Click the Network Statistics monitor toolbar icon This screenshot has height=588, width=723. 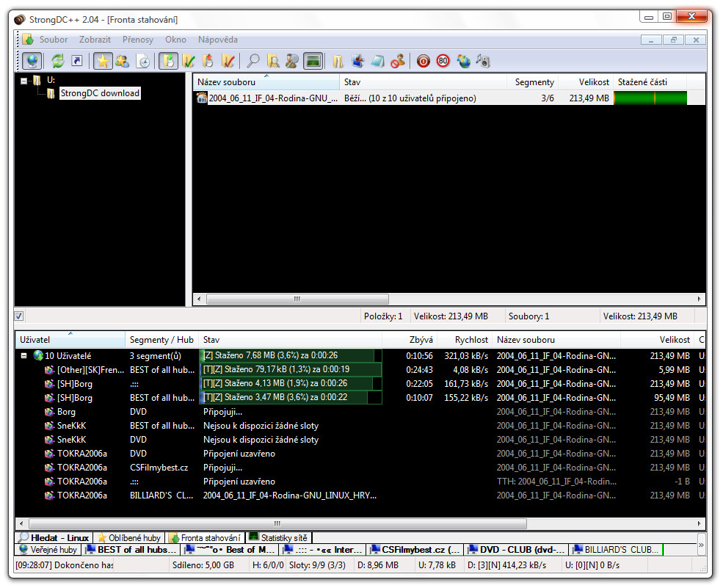[313, 61]
